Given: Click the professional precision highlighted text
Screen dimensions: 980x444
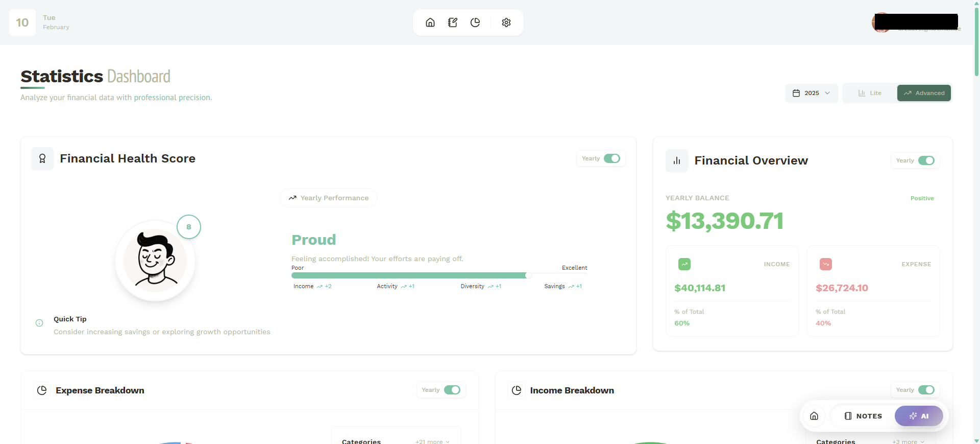Looking at the screenshot, I should pos(173,98).
